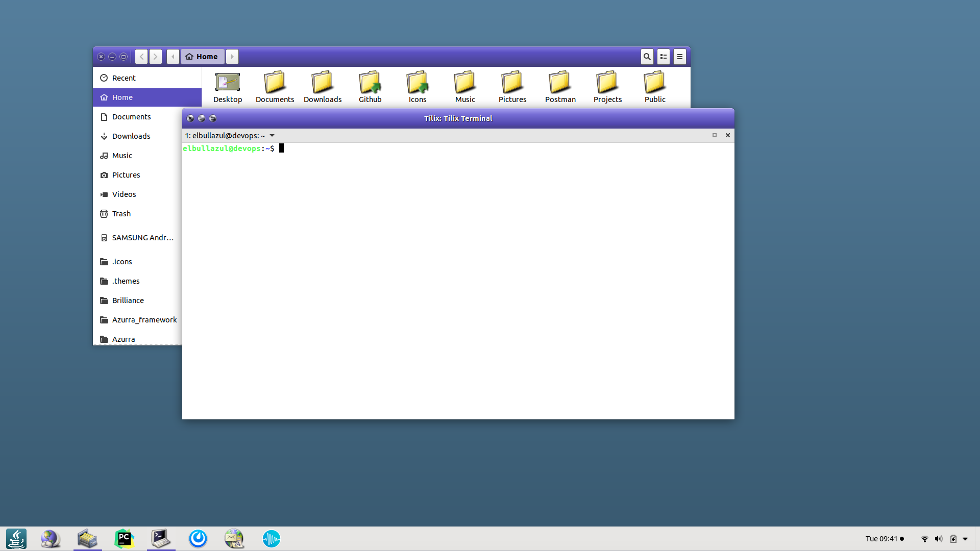Click the search icon in file manager
Image resolution: width=980 pixels, height=551 pixels.
coord(647,57)
